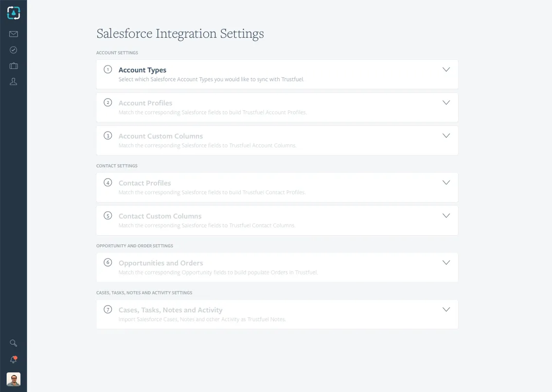
Task: Expand the Account Custom Columns section
Action: pyautogui.click(x=446, y=136)
